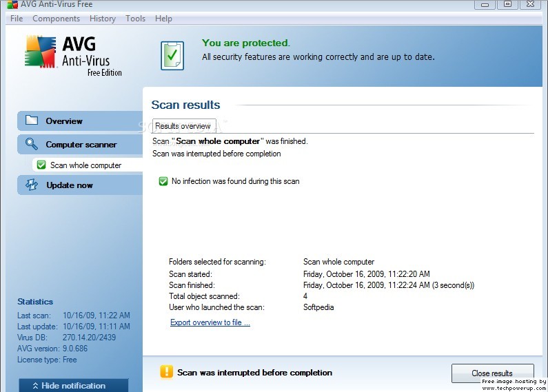Open the Overview section

pyautogui.click(x=80, y=121)
